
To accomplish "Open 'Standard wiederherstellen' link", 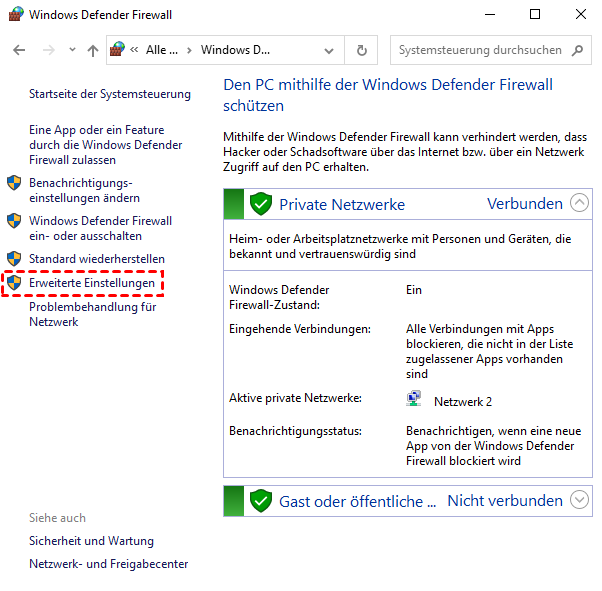I will tap(97, 259).
